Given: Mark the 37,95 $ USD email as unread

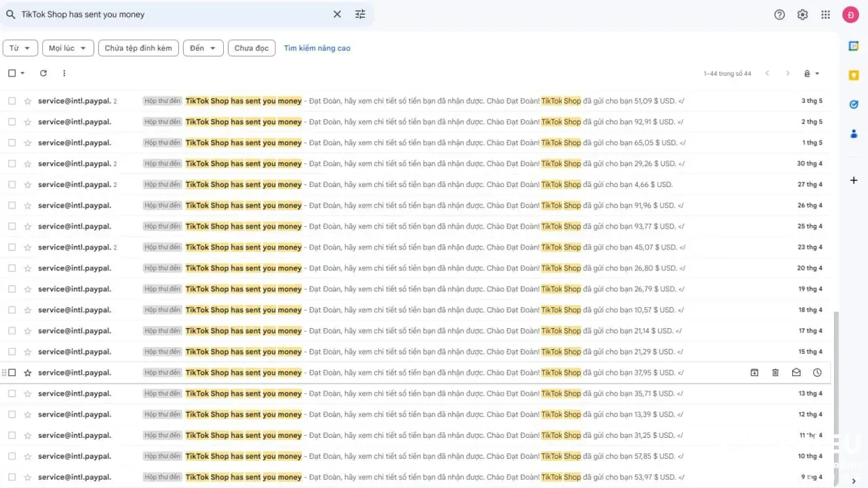Looking at the screenshot, I should tap(796, 373).
